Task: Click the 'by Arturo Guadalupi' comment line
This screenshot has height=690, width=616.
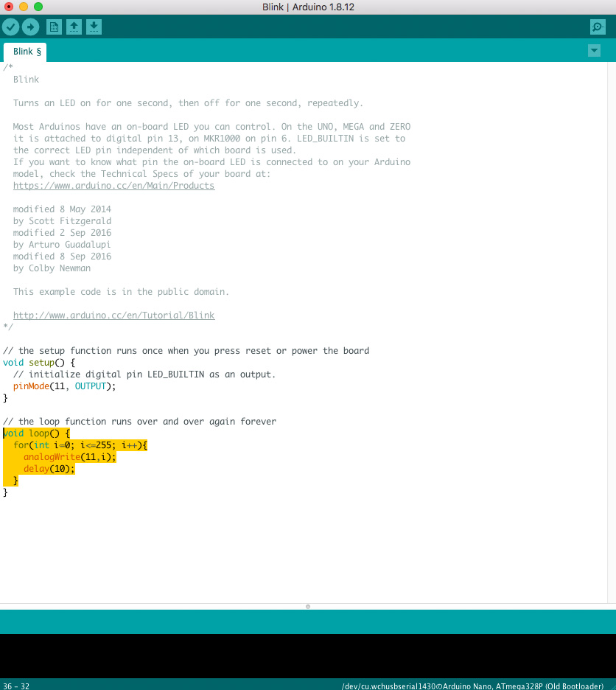Action: [62, 245]
